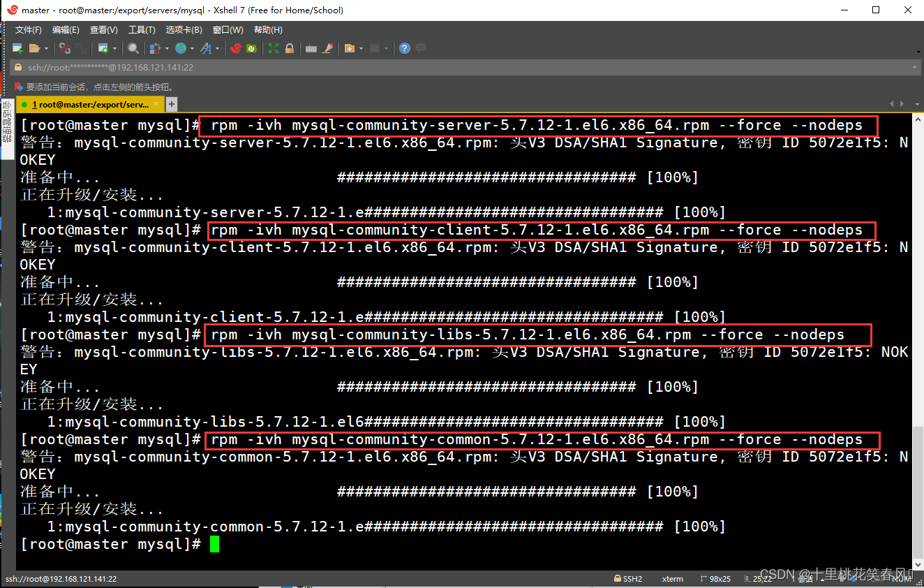The width and height of the screenshot is (924, 588).
Task: Click the globe encoding icon
Action: (x=181, y=48)
